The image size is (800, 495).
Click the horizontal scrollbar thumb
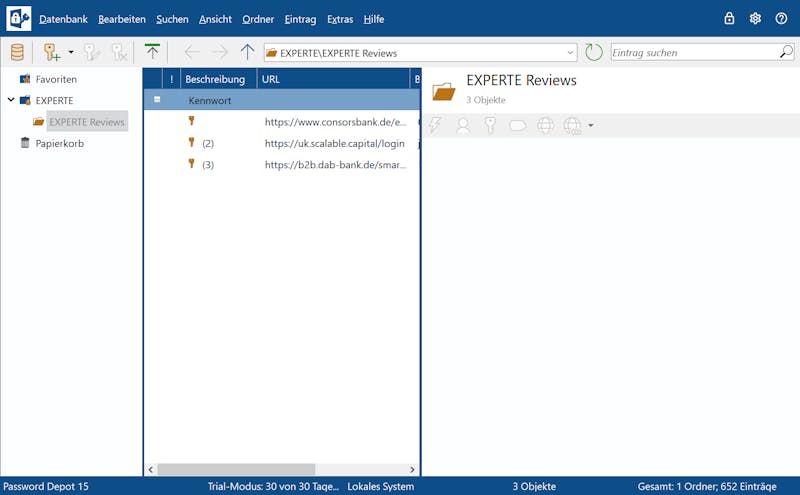[x=236, y=469]
